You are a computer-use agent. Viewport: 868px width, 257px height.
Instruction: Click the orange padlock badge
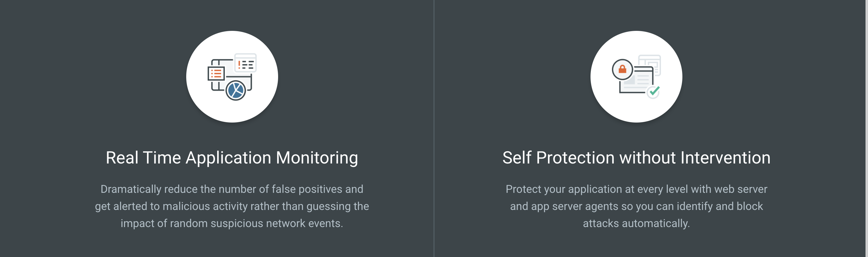[622, 69]
